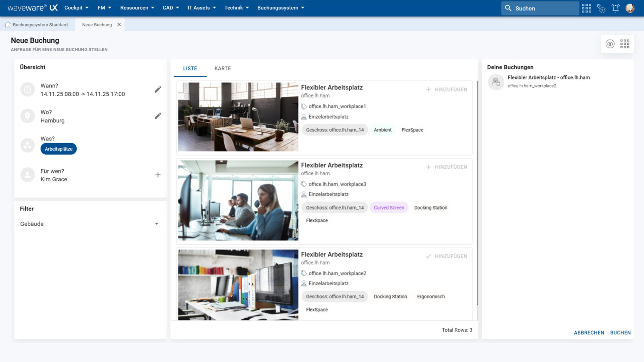
Task: Add a person under Für wen
Action: point(158,175)
